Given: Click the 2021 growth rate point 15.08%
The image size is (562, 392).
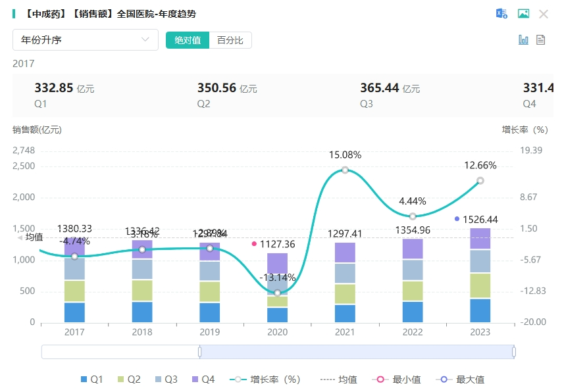Looking at the screenshot, I should click(345, 170).
